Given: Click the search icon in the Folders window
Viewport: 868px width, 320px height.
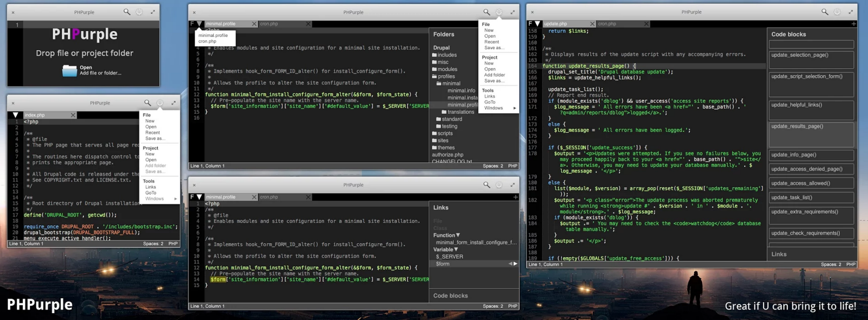Looking at the screenshot, I should (487, 12).
